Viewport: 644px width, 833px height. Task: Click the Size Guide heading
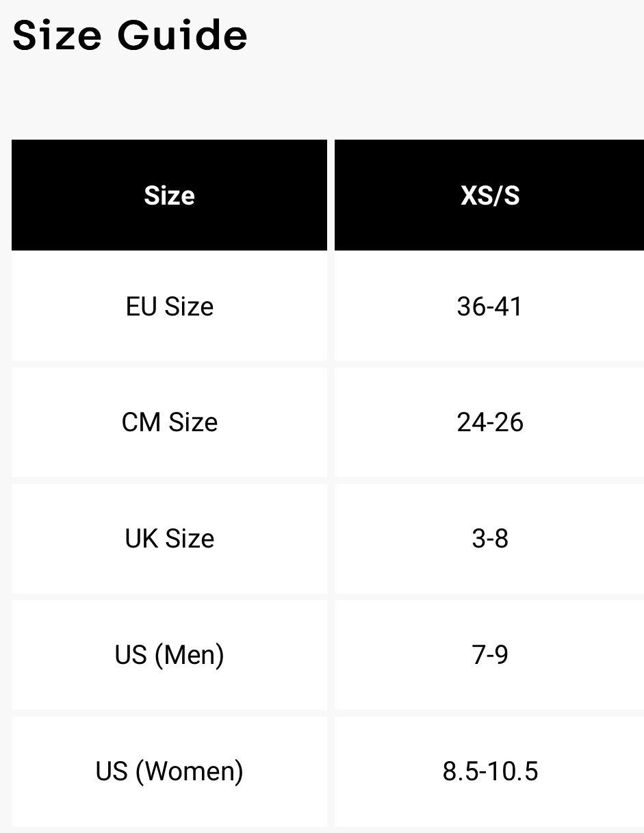(x=130, y=36)
